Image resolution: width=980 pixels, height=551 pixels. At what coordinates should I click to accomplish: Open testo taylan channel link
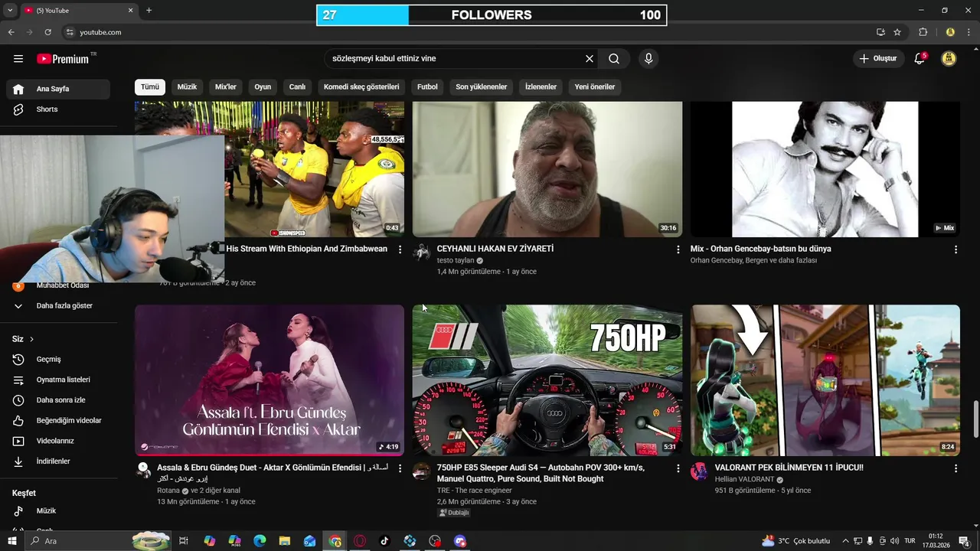coord(456,260)
